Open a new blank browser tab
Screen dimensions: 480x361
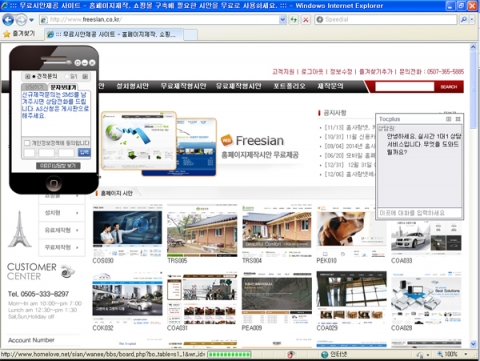(x=190, y=35)
